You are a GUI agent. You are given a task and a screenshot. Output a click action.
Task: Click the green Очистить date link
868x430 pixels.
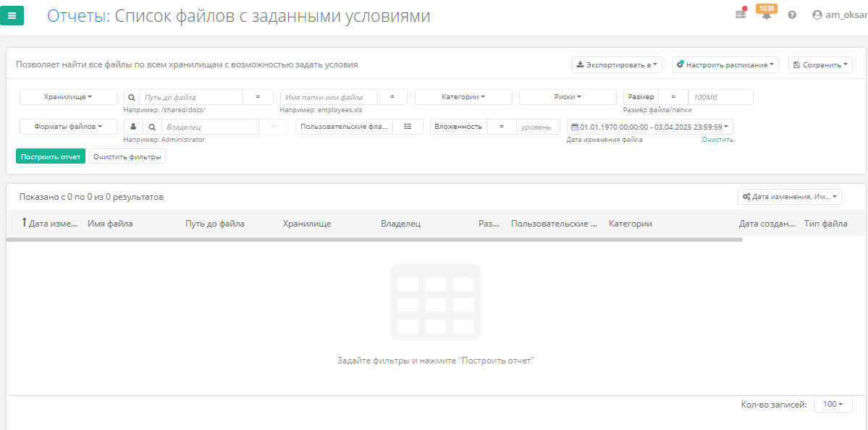(x=717, y=140)
